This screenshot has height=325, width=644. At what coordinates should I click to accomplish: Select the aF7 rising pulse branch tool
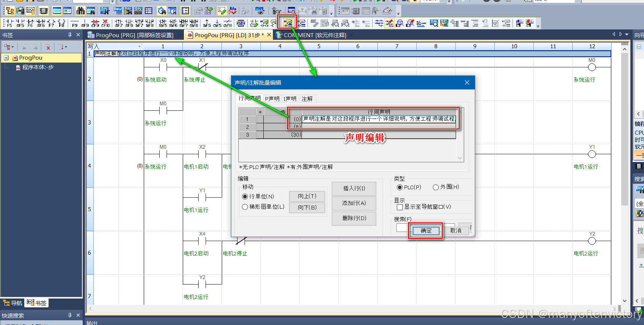click(x=139, y=23)
